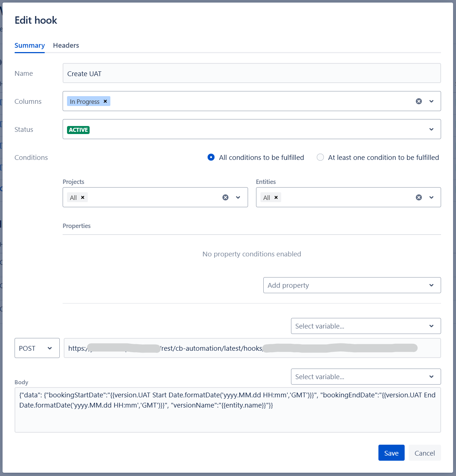Image resolution: width=456 pixels, height=476 pixels.
Task: Expand the Columns dropdown arrow
Action: 431,101
